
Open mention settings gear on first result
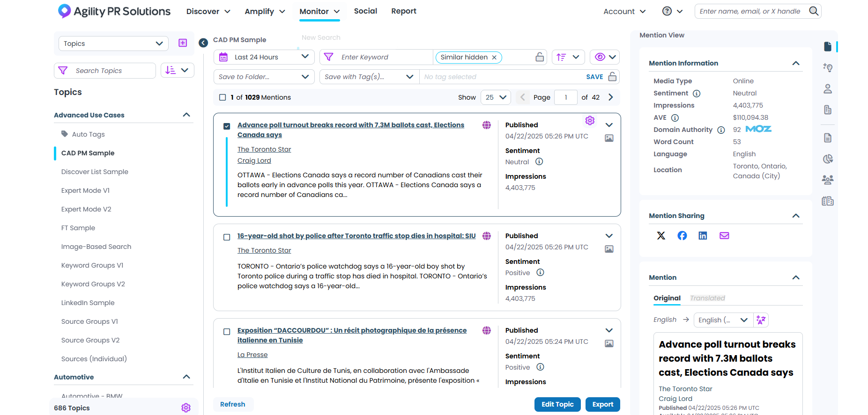[590, 121]
